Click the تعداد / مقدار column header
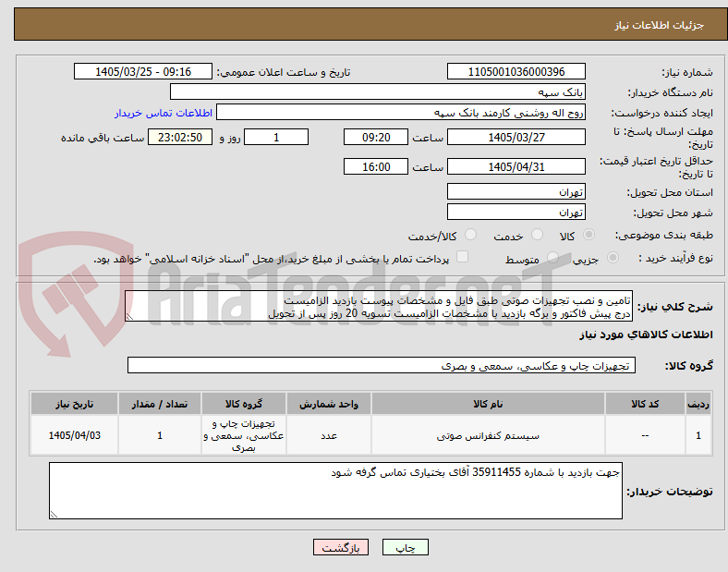This screenshot has width=728, height=572. click(160, 404)
